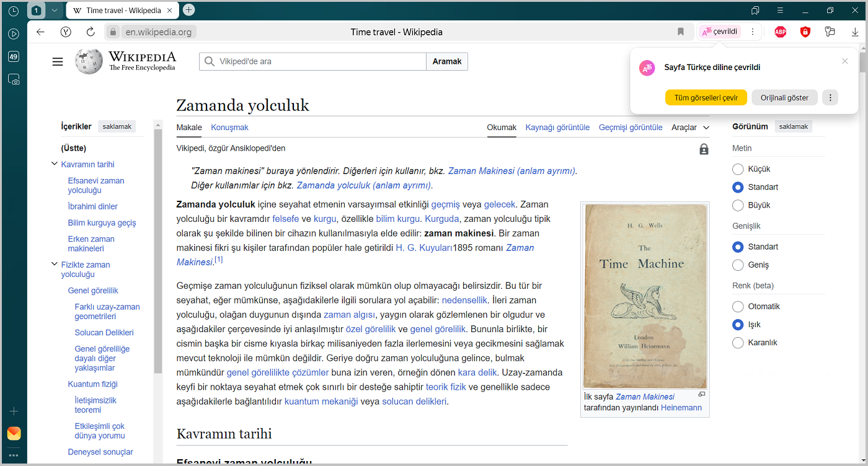Switch to the Konuşmak tab
868x466 pixels.
[x=229, y=128]
